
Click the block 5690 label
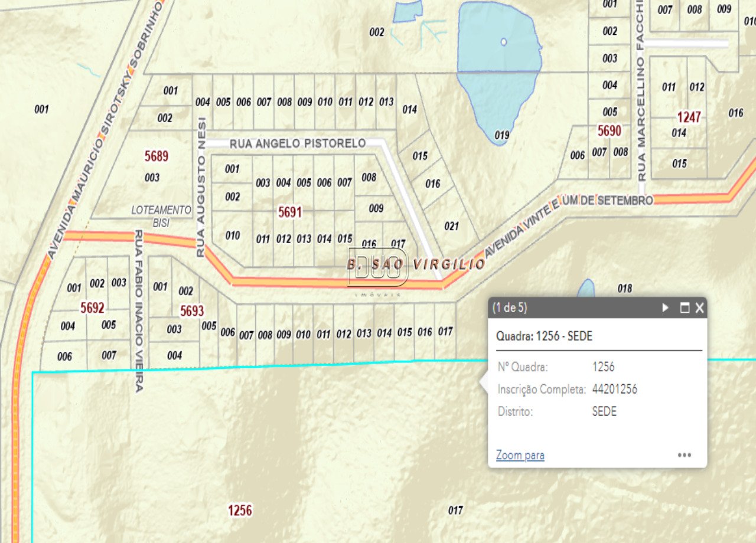609,130
